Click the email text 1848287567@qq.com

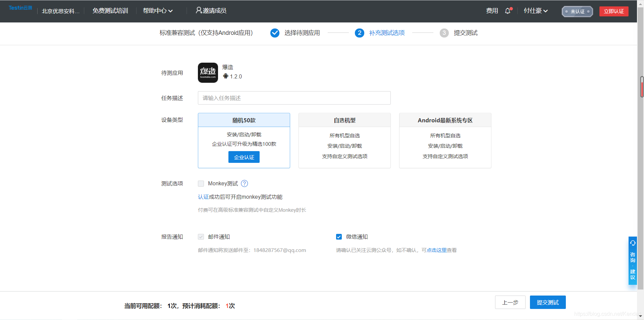(280, 250)
